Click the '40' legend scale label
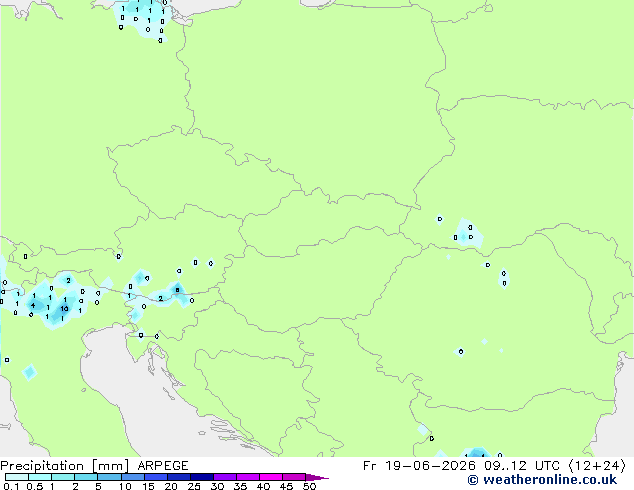634x490 pixels. click(x=263, y=486)
